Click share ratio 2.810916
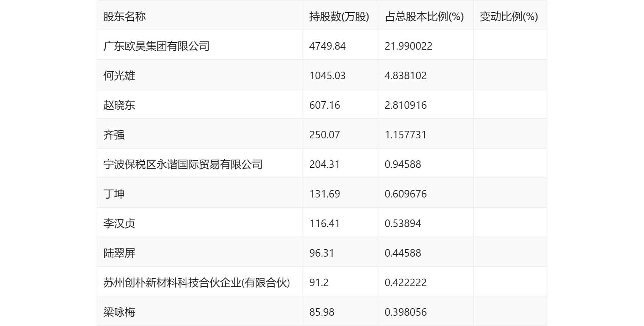Viewport: 644px width, 326px height. point(406,105)
